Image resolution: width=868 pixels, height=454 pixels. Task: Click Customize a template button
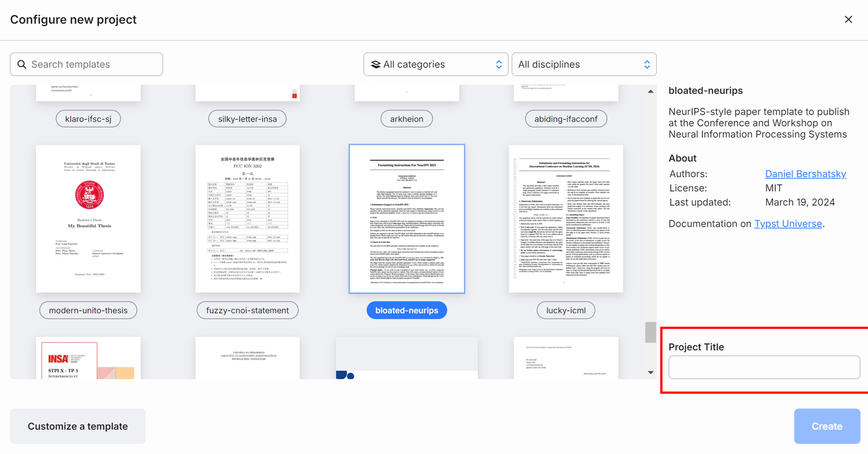coord(78,426)
